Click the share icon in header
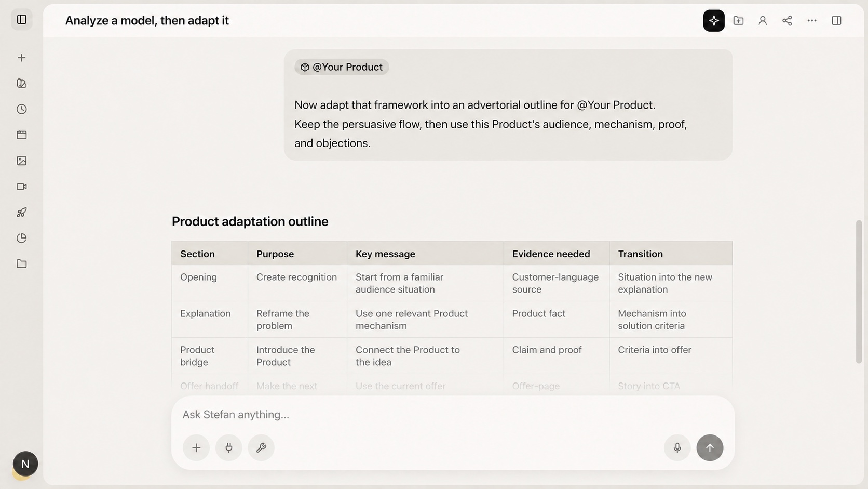Image resolution: width=868 pixels, height=489 pixels. [x=787, y=20]
